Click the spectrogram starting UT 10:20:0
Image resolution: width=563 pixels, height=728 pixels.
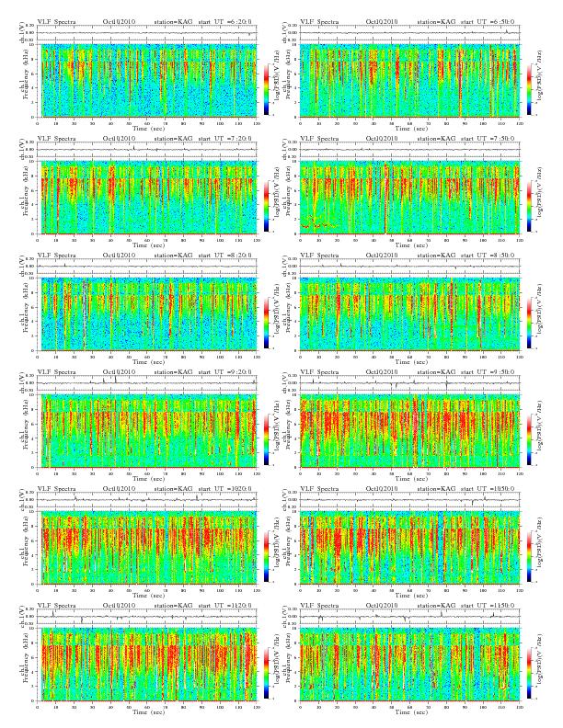(147, 548)
